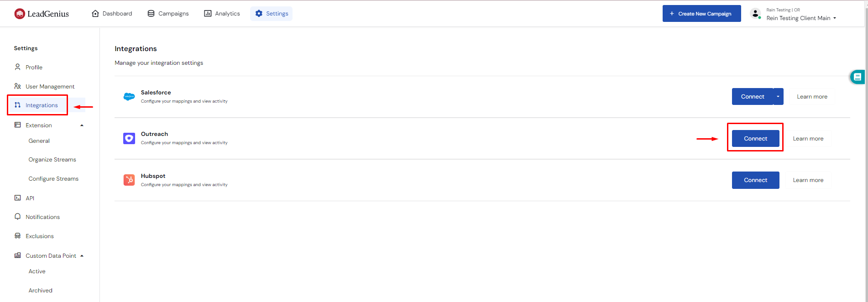
Task: Open Salesforce Connect dropdown arrow
Action: click(x=778, y=97)
